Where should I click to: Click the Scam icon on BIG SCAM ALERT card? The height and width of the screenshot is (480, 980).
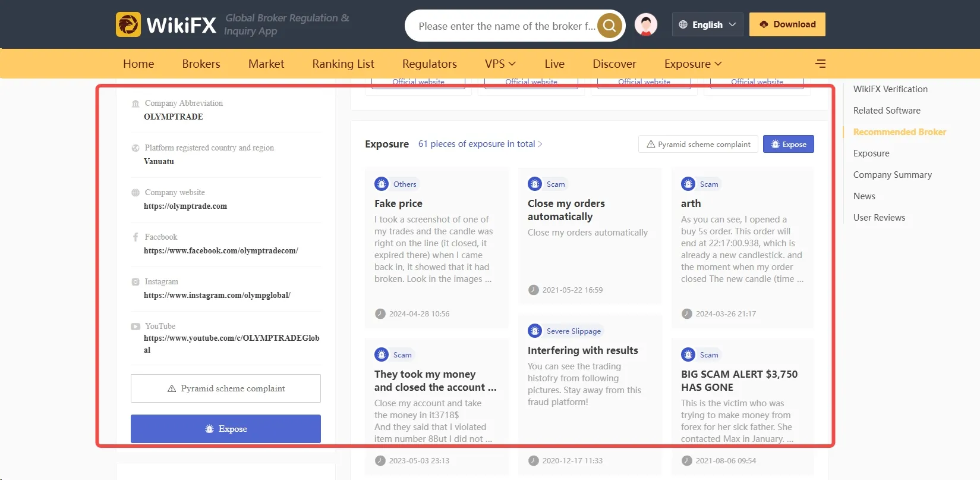tap(688, 354)
